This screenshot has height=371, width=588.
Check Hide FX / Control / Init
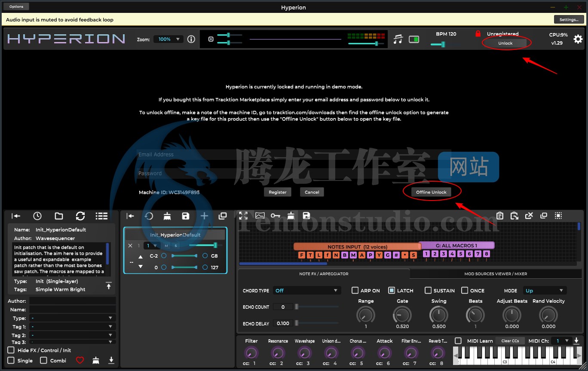11,350
